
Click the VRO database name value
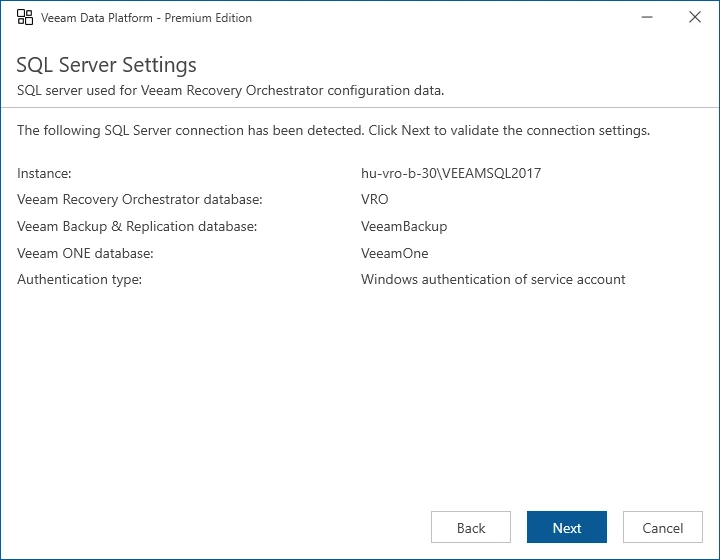(x=375, y=200)
